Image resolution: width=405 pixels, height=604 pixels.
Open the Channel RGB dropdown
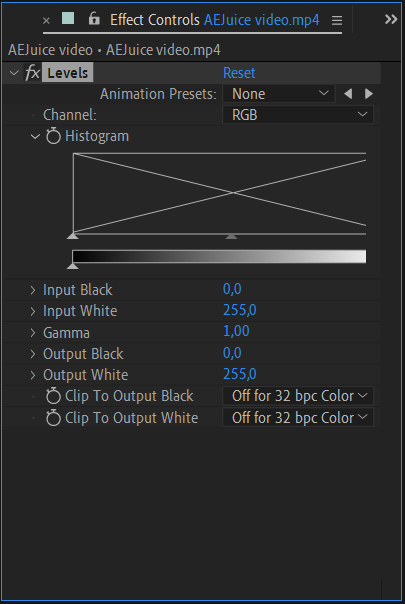click(x=298, y=115)
